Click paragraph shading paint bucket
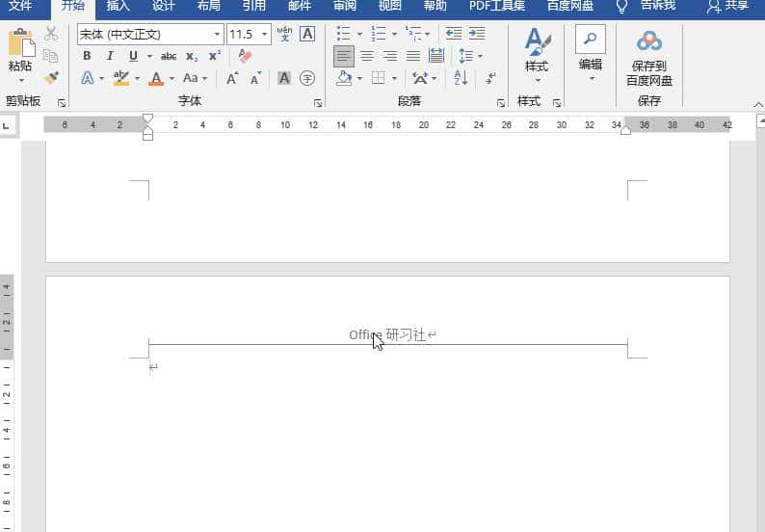The height and width of the screenshot is (532, 765). point(344,78)
